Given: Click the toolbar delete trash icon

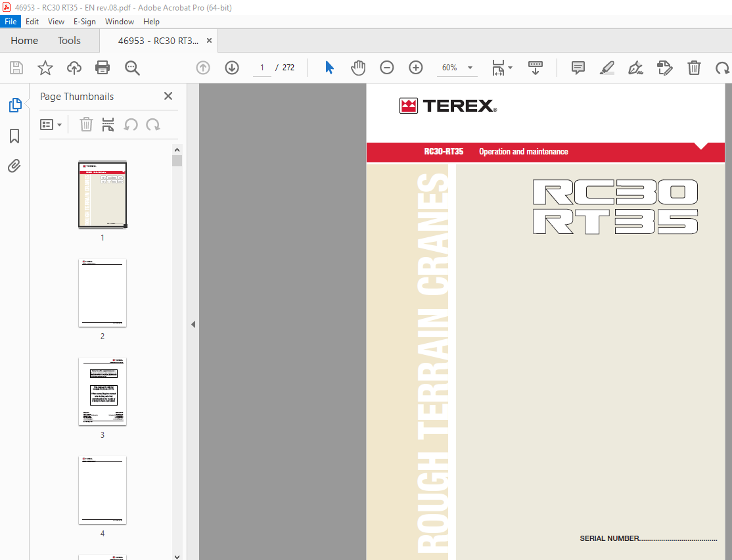Looking at the screenshot, I should 694,68.
